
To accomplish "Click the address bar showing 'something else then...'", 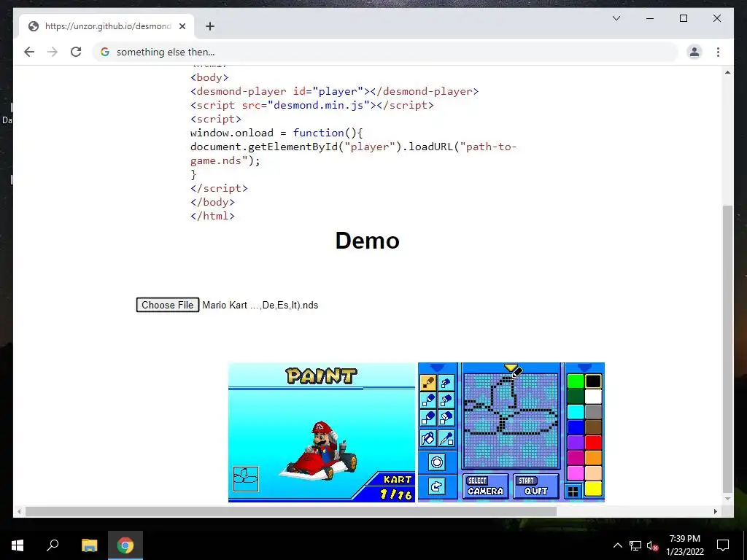I will (x=385, y=52).
